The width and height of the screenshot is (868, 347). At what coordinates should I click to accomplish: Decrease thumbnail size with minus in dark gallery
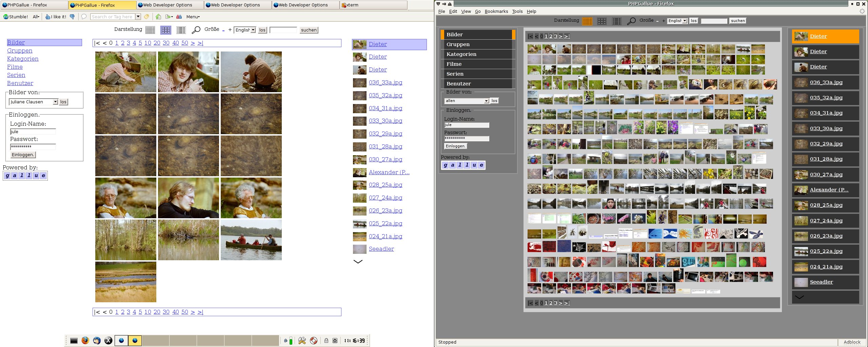point(657,21)
